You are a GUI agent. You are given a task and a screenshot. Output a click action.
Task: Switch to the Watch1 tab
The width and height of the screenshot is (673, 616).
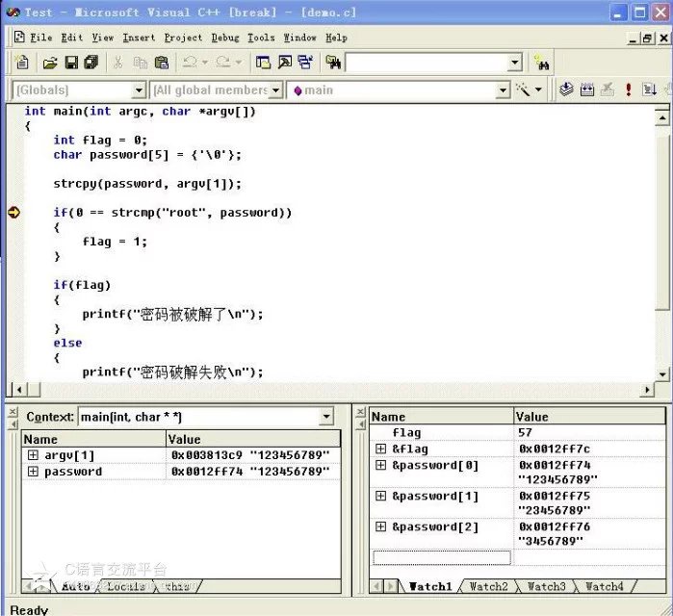[x=431, y=586]
